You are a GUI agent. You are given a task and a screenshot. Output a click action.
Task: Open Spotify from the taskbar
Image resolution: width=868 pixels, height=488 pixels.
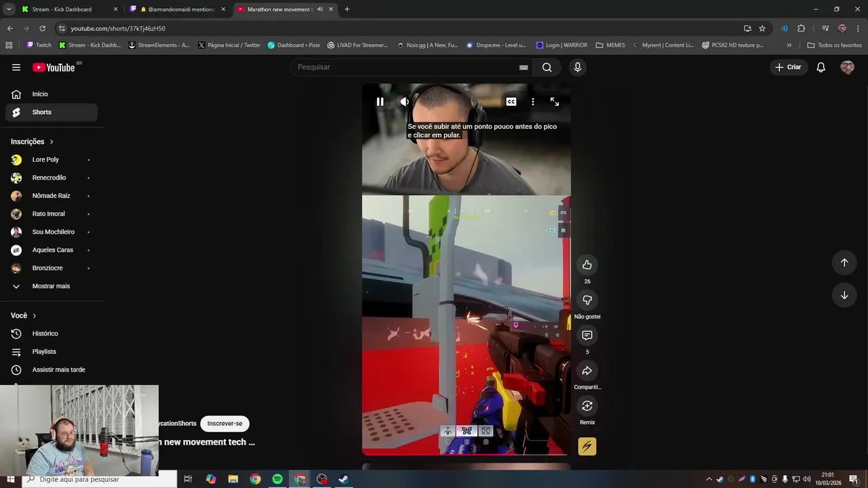(277, 479)
